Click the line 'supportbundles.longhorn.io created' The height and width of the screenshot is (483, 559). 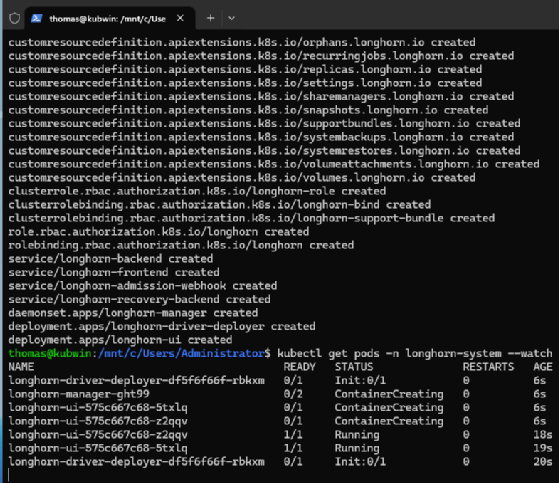coord(265,124)
